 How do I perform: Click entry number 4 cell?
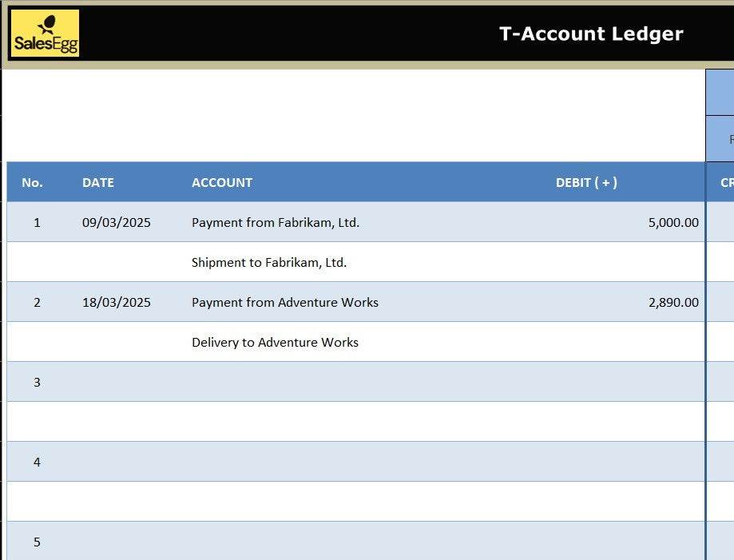37,463
